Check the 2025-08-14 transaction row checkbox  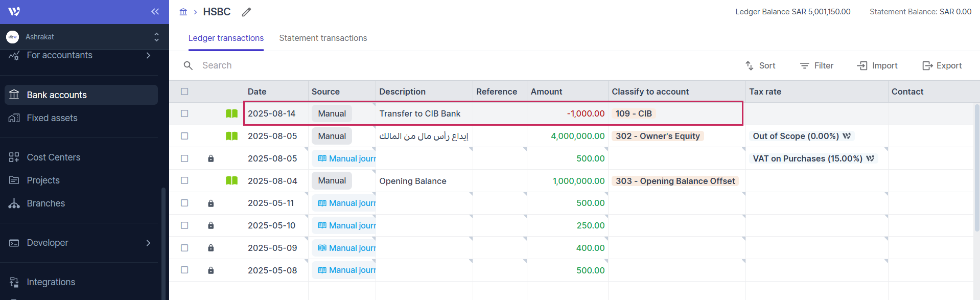tap(184, 113)
